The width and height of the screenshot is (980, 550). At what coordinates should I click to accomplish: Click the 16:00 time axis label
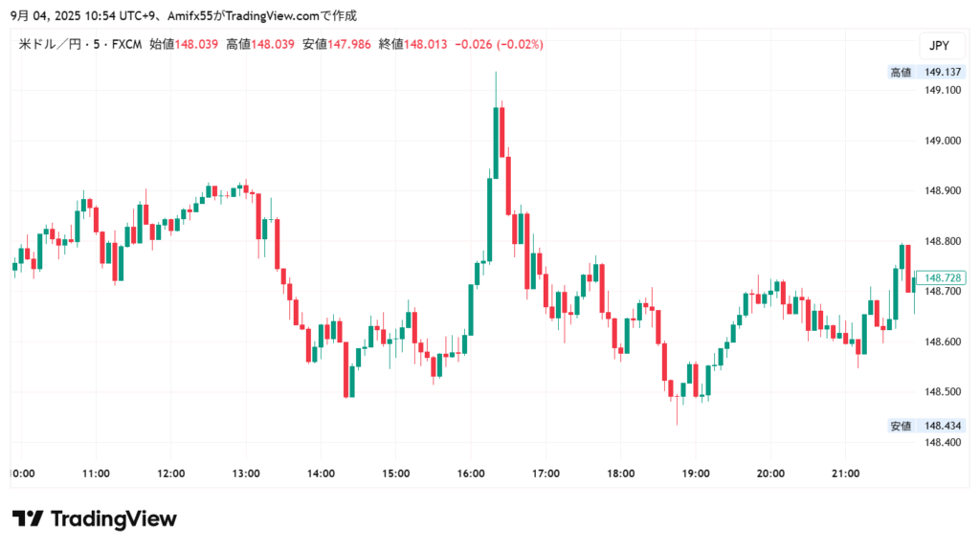[x=471, y=473]
